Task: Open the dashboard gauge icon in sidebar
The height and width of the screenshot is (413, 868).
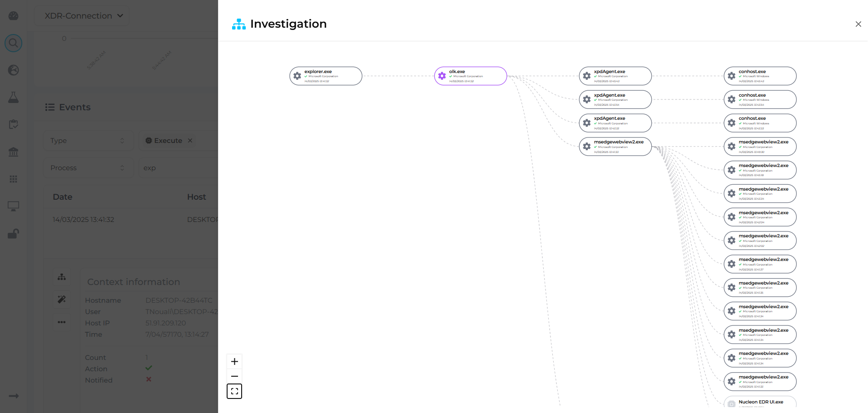Action: (x=14, y=16)
